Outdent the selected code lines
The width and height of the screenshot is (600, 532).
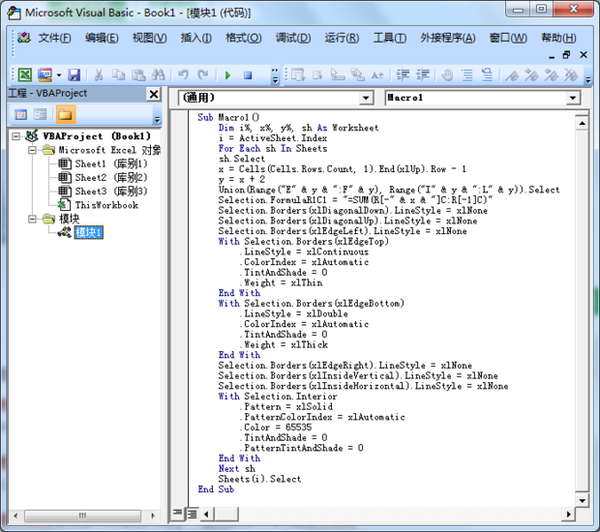423,75
